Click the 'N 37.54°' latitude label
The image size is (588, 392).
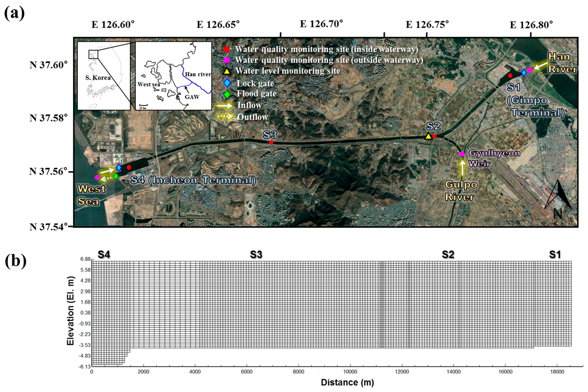(49, 227)
